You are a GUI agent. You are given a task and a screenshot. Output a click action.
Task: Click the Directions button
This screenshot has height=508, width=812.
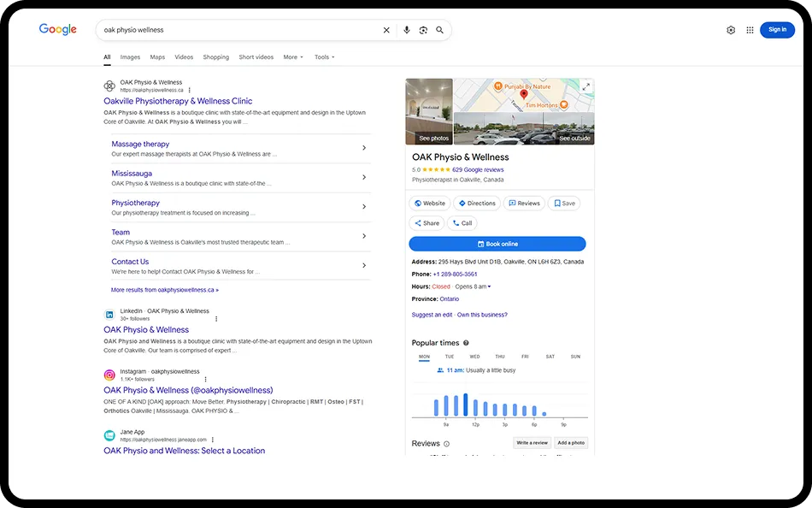[x=477, y=204]
